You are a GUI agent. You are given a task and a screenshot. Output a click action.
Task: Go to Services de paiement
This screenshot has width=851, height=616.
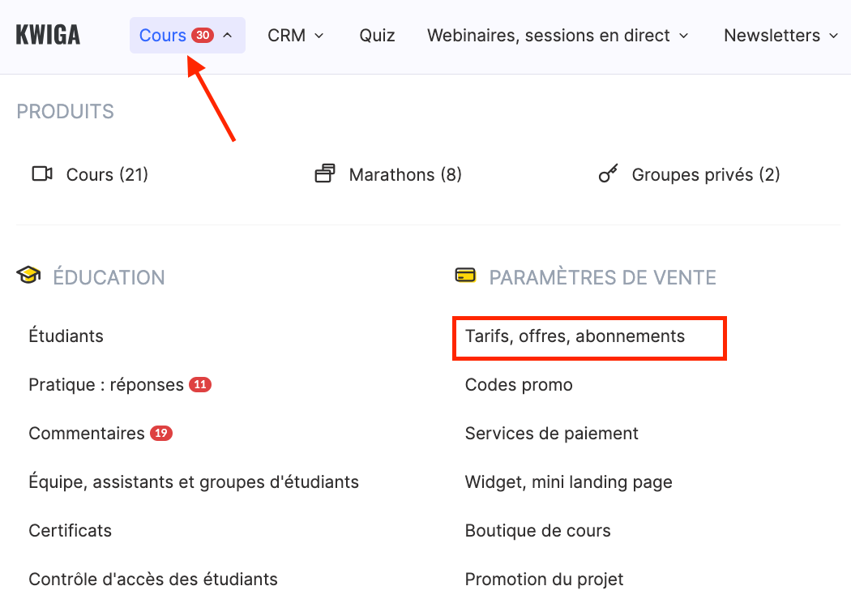(x=551, y=434)
